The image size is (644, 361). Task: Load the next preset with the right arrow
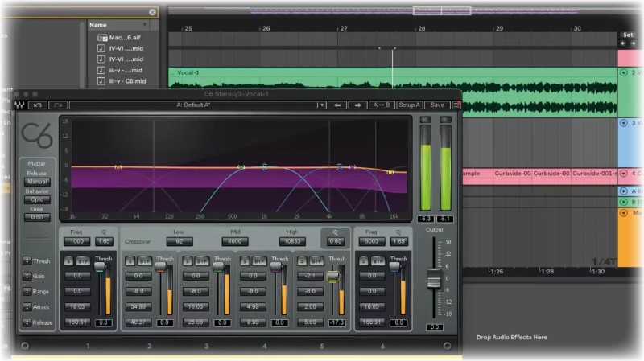tap(357, 105)
